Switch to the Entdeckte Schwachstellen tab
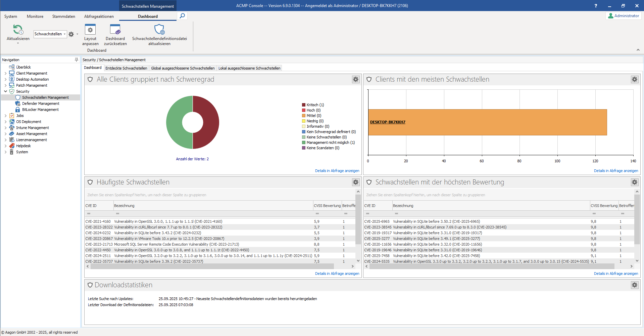This screenshot has height=336, width=644. pos(126,68)
